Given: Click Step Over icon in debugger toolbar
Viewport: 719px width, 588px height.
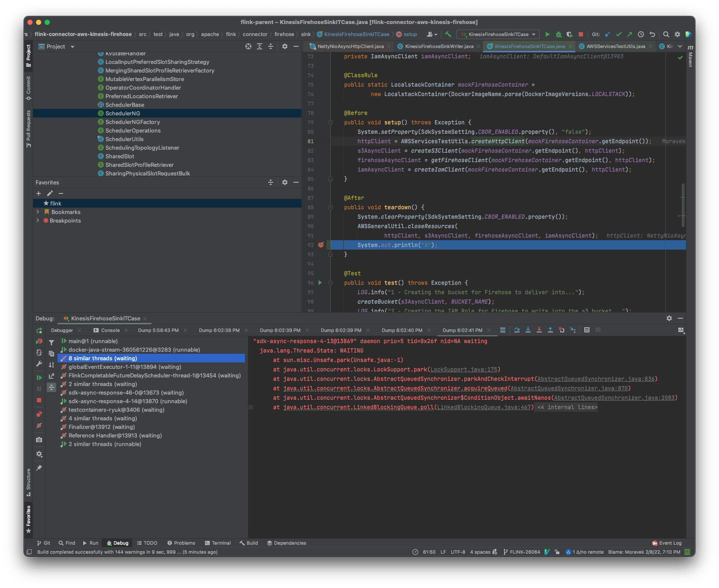Looking at the screenshot, I should coord(517,330).
